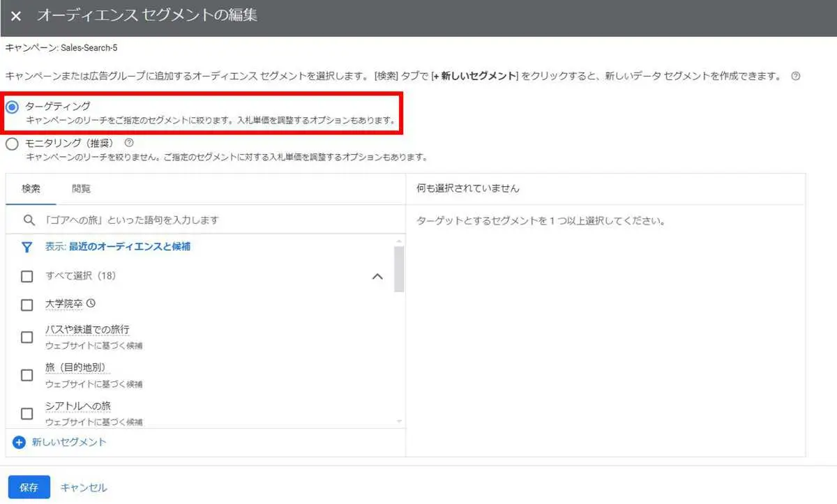837x504 pixels.
Task: Check the バスや鉄道での旅行 segment checkbox
Action: coord(27,337)
